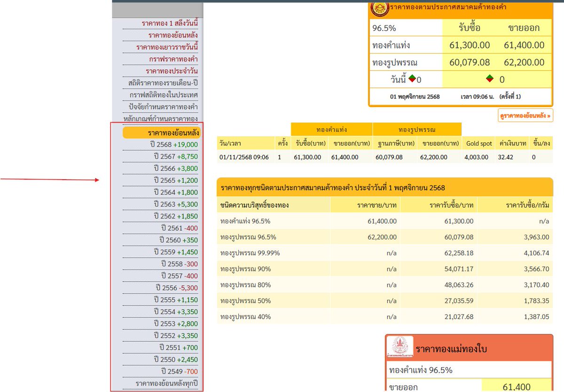
Task: Click the ค่าเงินบาท column header
Action: coord(512,143)
